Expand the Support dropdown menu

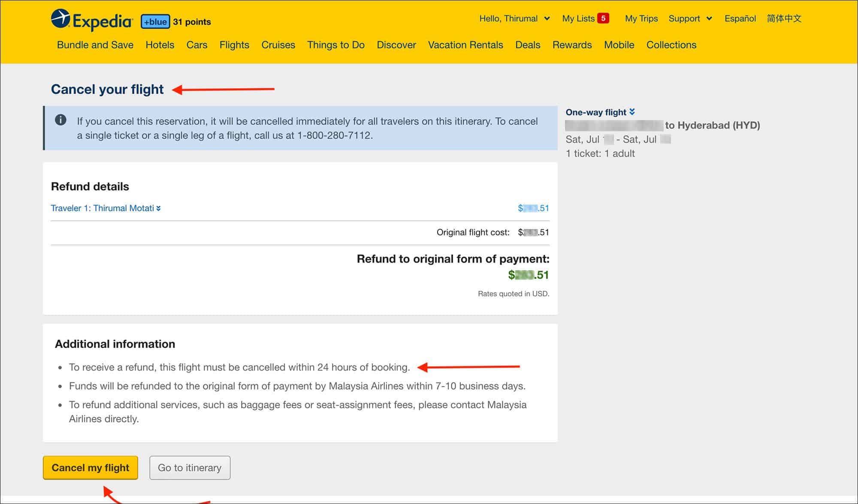point(690,18)
